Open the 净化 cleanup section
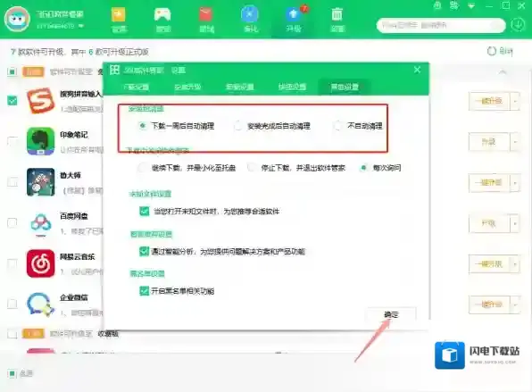The height and width of the screenshot is (392, 532). pos(250,20)
